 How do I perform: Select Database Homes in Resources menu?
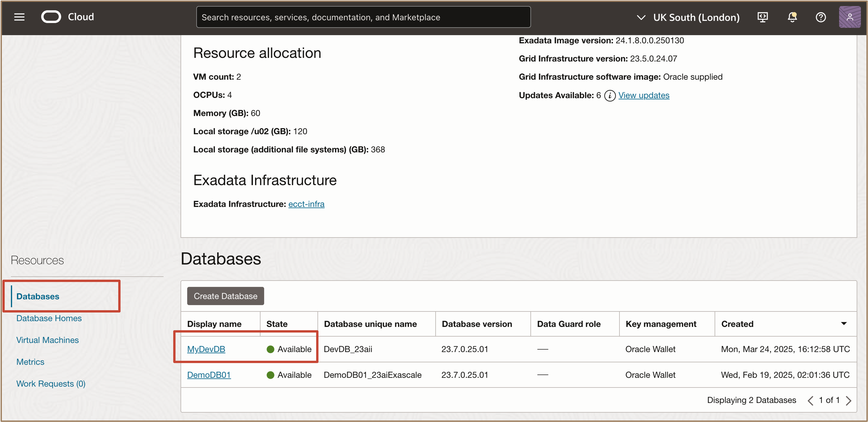[49, 318]
